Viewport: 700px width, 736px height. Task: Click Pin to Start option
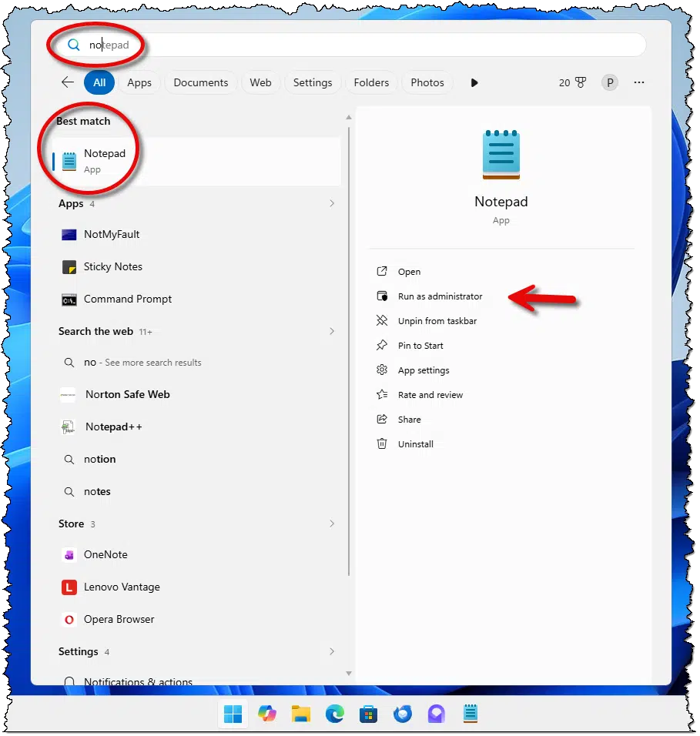point(420,346)
